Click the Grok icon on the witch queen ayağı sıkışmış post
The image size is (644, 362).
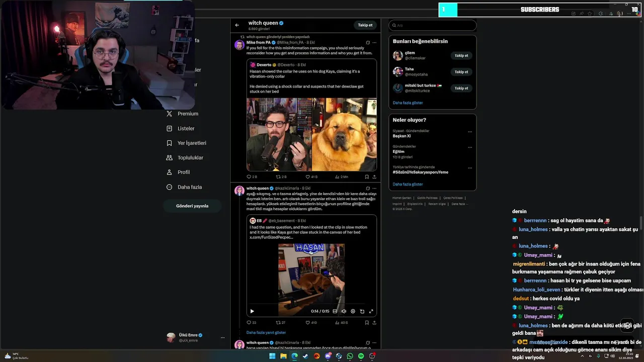[368, 189]
